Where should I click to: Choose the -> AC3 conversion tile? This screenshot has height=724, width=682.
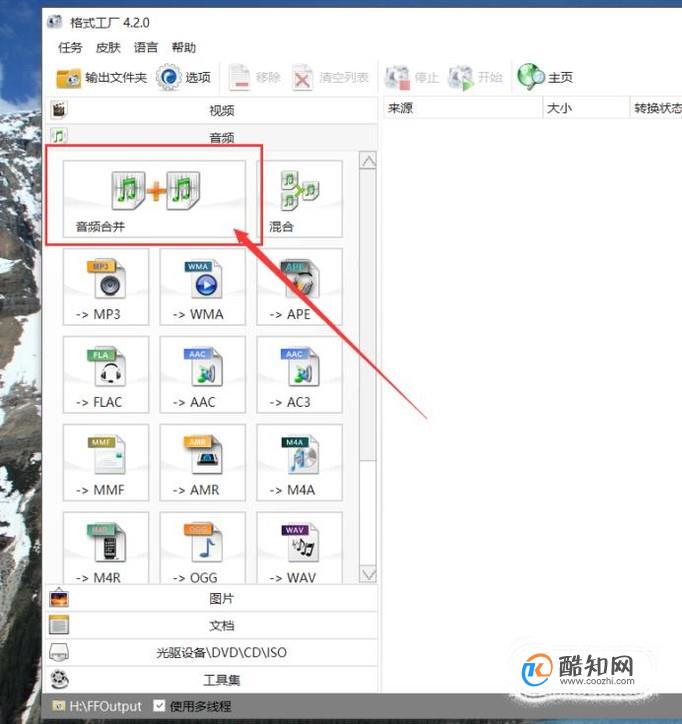click(300, 374)
